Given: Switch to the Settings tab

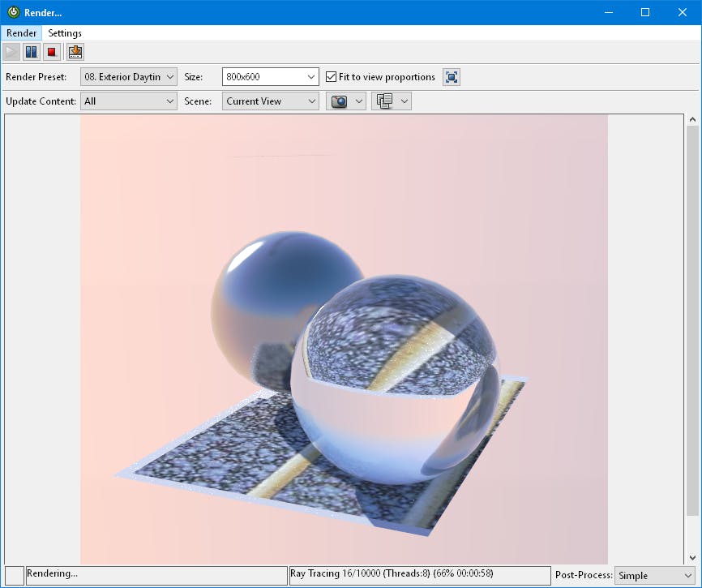Looking at the screenshot, I should coord(65,32).
